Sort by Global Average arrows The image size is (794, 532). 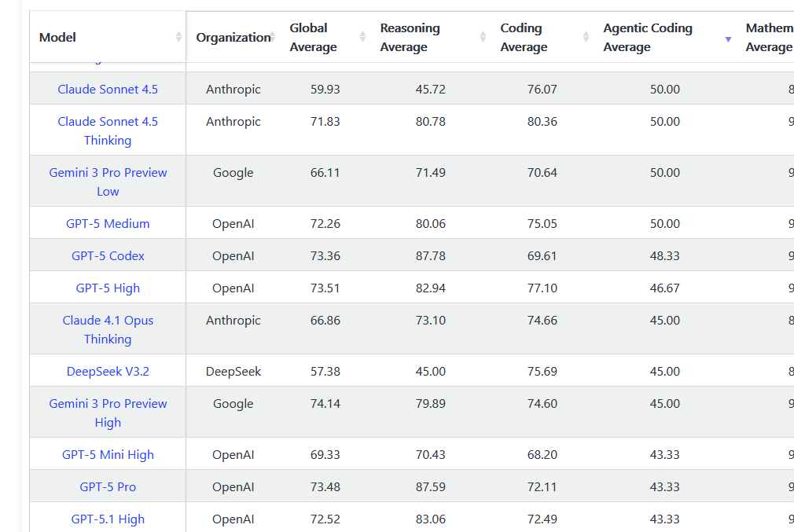(362, 37)
